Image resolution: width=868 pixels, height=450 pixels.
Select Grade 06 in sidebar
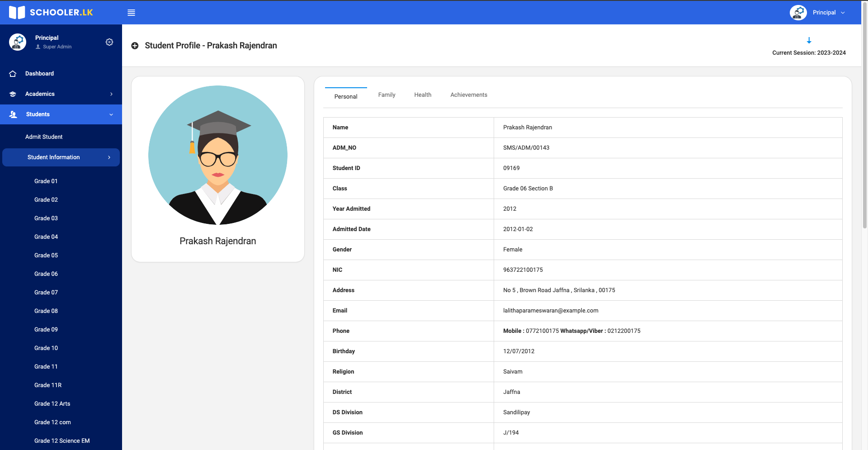coord(46,274)
